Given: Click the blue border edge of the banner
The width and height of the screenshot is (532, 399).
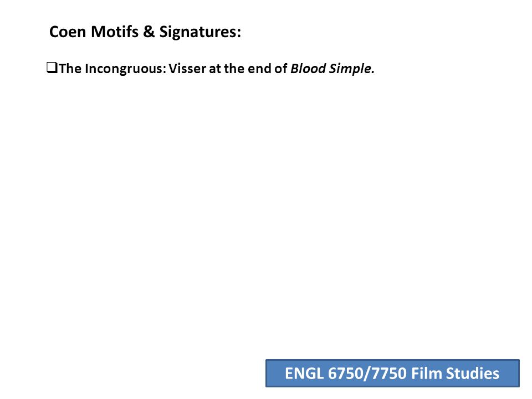Looking at the screenshot, I should coord(392,360).
